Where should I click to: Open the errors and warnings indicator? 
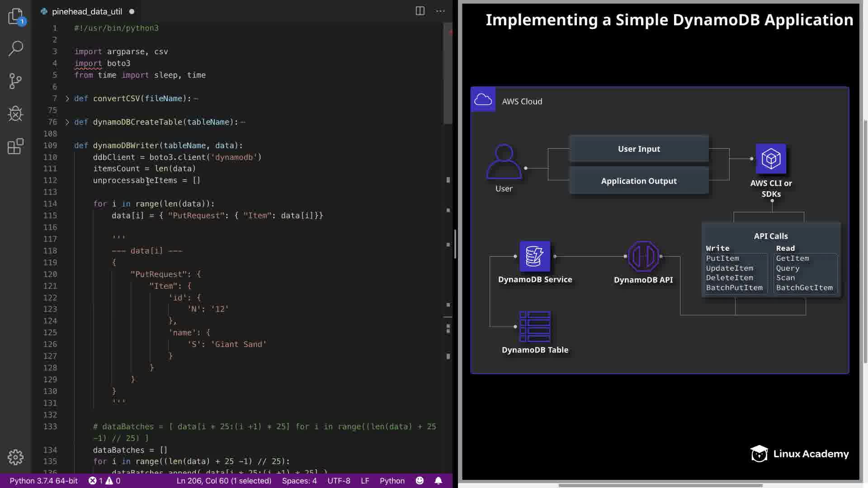coord(104,481)
